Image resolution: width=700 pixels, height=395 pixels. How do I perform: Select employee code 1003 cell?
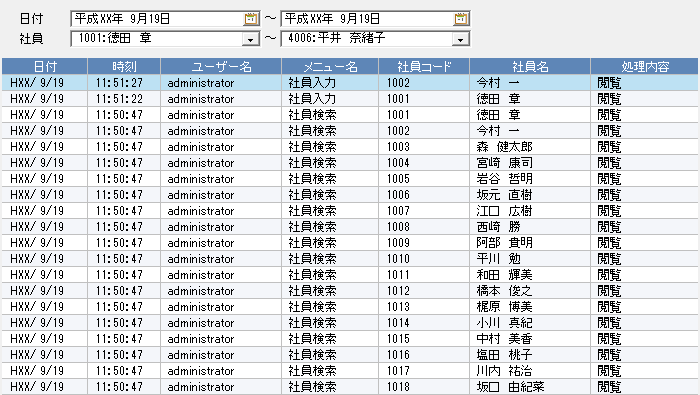(424, 147)
